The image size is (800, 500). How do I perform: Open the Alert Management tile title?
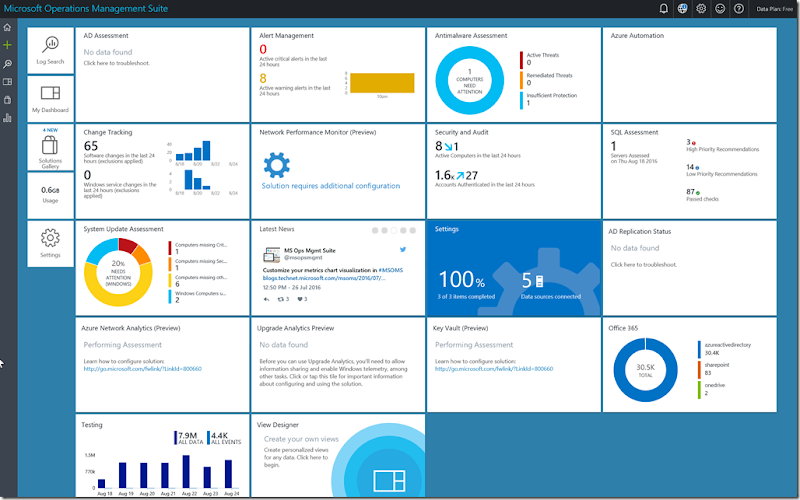286,36
